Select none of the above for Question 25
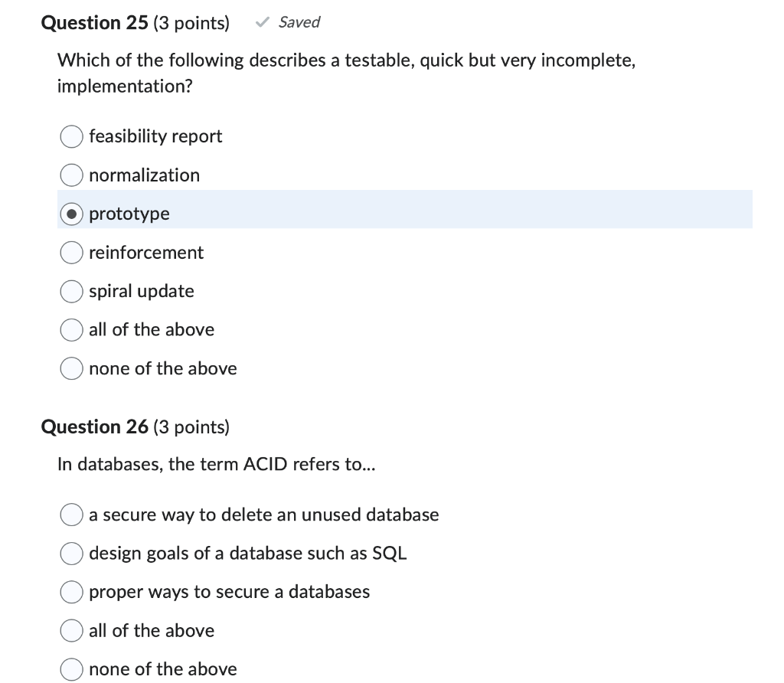Screen dimensions: 784x683 coord(71,368)
